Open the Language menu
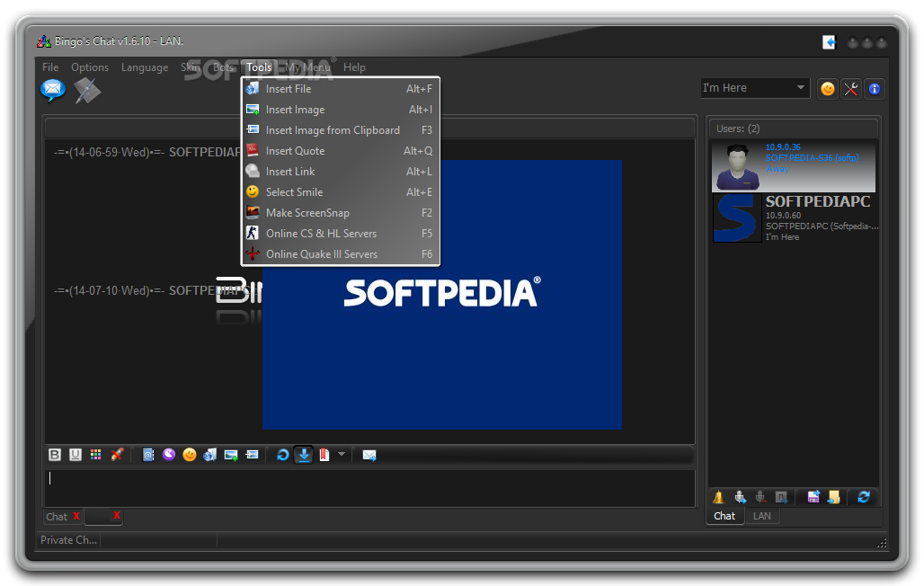The width and height of the screenshot is (924, 586). point(145,67)
